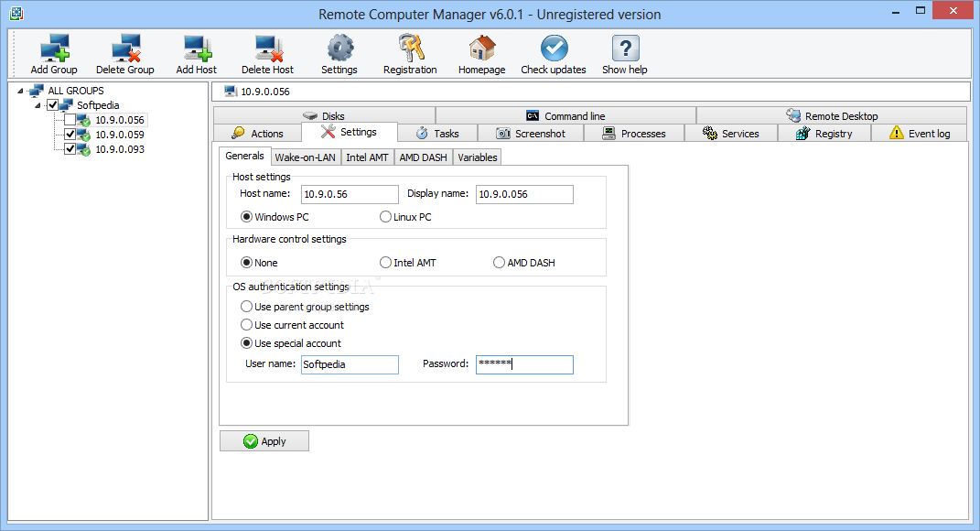980x531 pixels.
Task: Open the Registry tab
Action: tap(824, 134)
